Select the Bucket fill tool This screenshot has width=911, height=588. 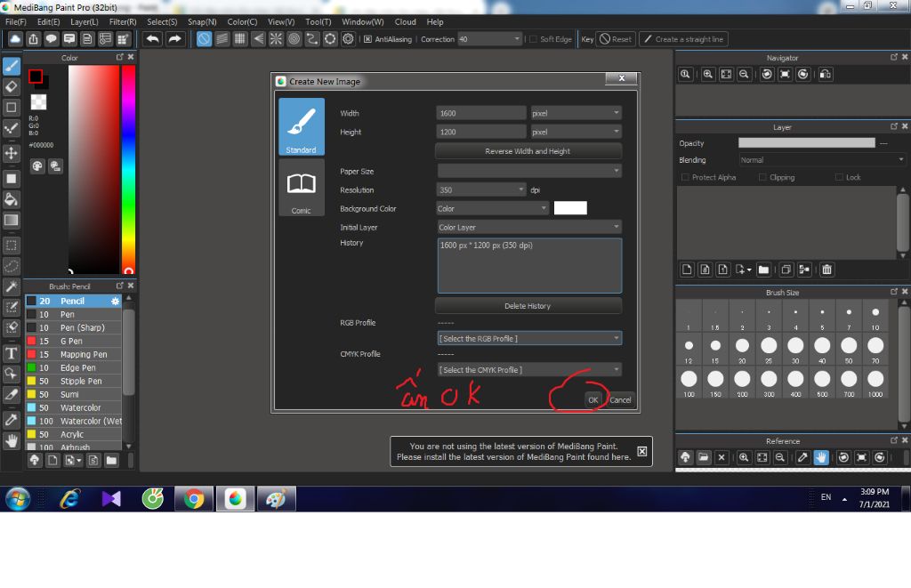pos(11,199)
